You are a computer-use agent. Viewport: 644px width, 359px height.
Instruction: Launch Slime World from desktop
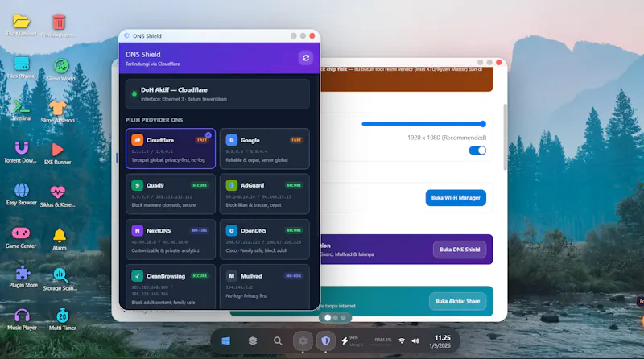(x=61, y=66)
